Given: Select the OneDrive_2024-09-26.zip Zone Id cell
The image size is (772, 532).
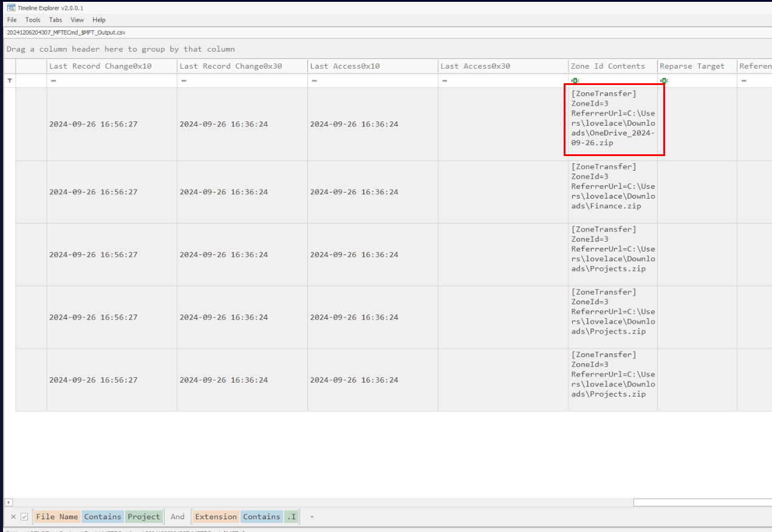Looking at the screenshot, I should (x=613, y=118).
